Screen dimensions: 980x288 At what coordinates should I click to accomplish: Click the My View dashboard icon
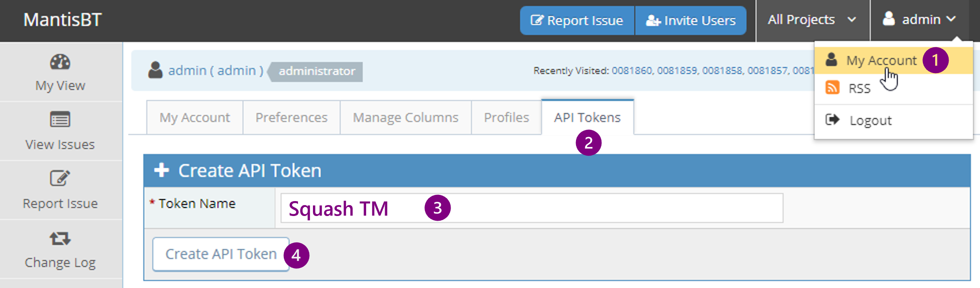(x=60, y=62)
